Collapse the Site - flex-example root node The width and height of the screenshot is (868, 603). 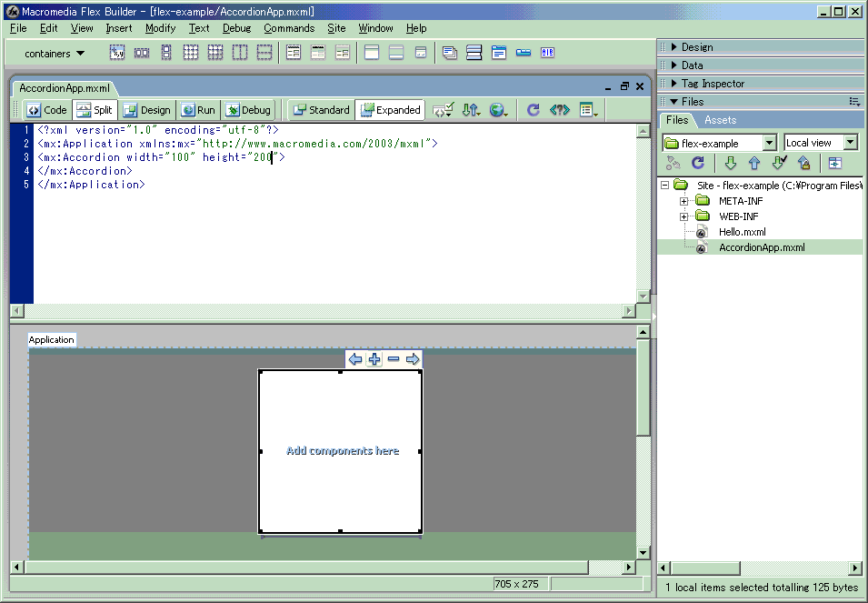(665, 186)
